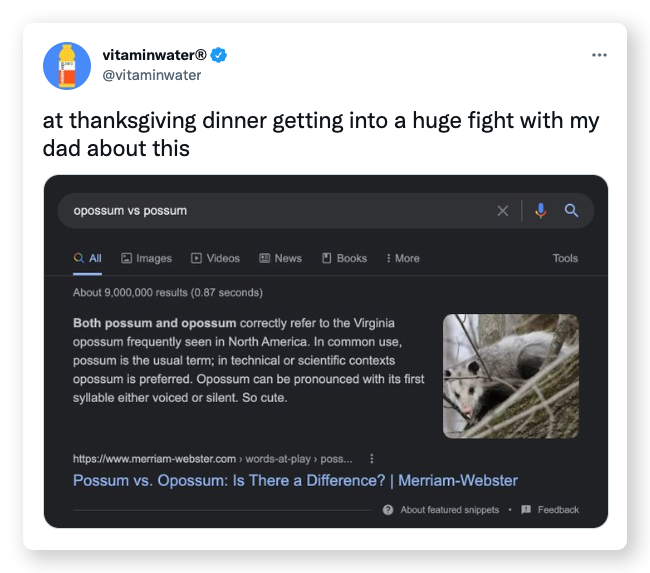Expand the More search options menu

402,258
